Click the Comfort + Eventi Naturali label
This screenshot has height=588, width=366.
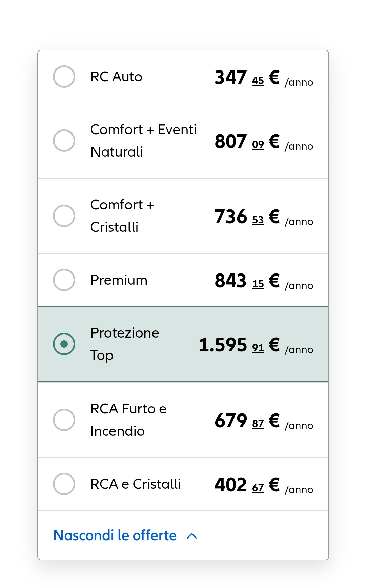point(143,141)
